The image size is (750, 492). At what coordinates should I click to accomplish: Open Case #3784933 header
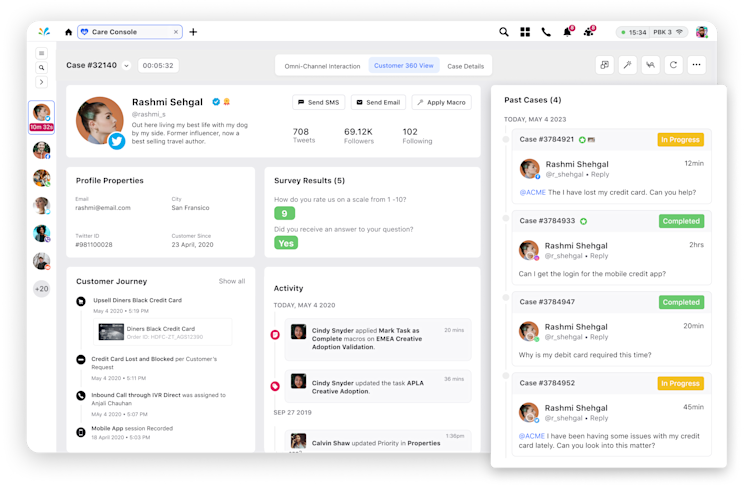[611, 221]
